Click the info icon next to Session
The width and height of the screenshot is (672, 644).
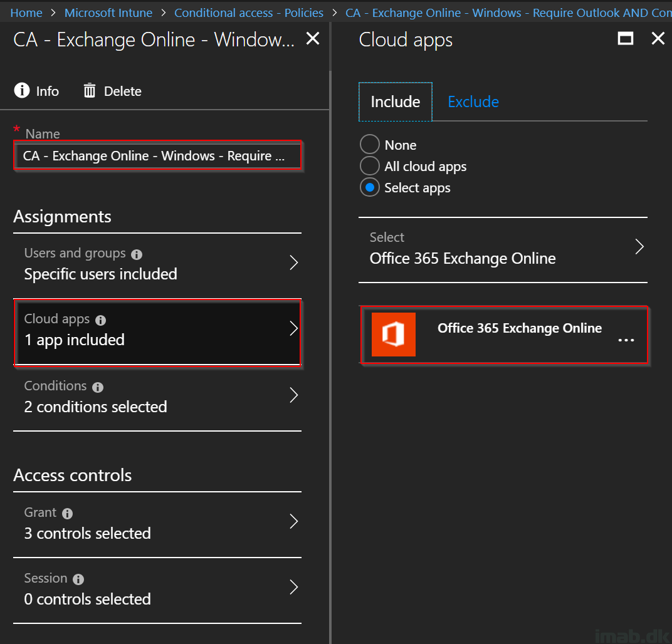pyautogui.click(x=78, y=579)
